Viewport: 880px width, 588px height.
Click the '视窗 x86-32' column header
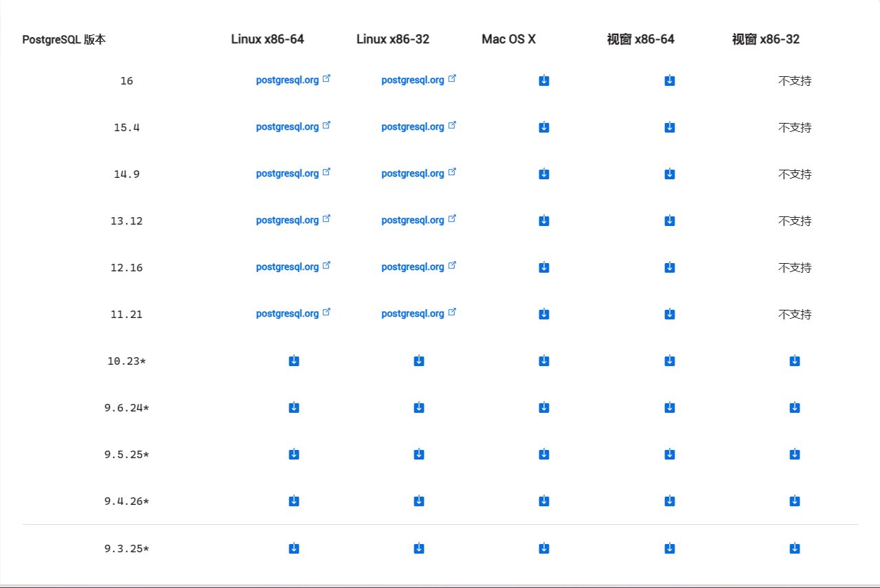coord(766,39)
